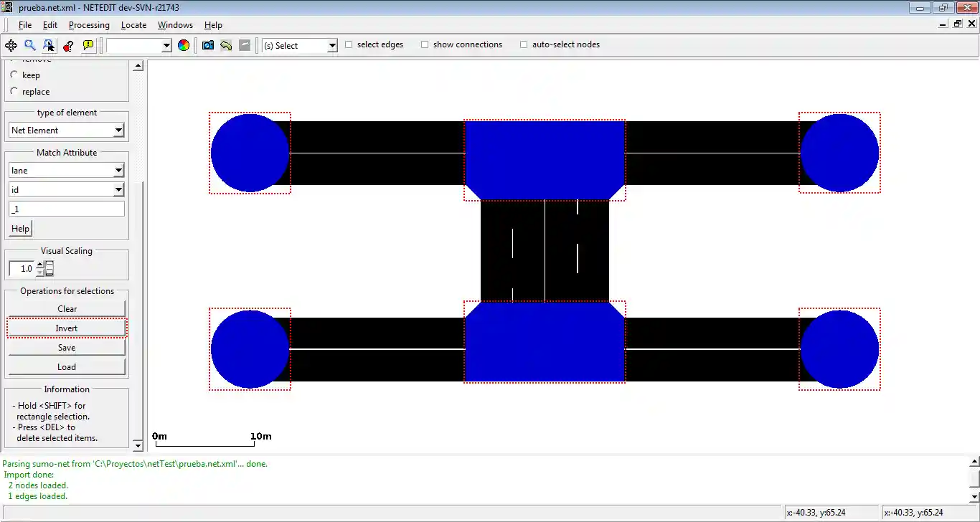The height and width of the screenshot is (522, 980).
Task: Check the auto-select nodes option
Action: click(524, 44)
